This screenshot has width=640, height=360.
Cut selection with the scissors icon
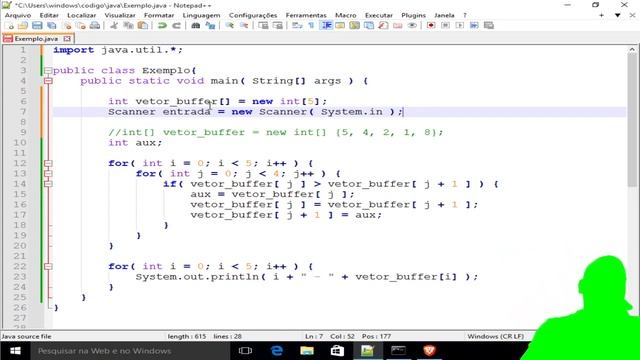(114, 26)
